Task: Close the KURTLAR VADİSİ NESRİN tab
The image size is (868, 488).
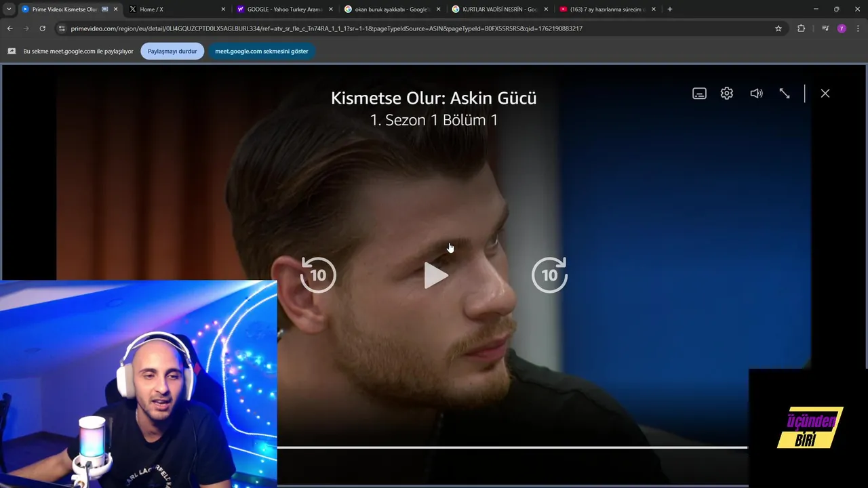Action: coord(546,9)
